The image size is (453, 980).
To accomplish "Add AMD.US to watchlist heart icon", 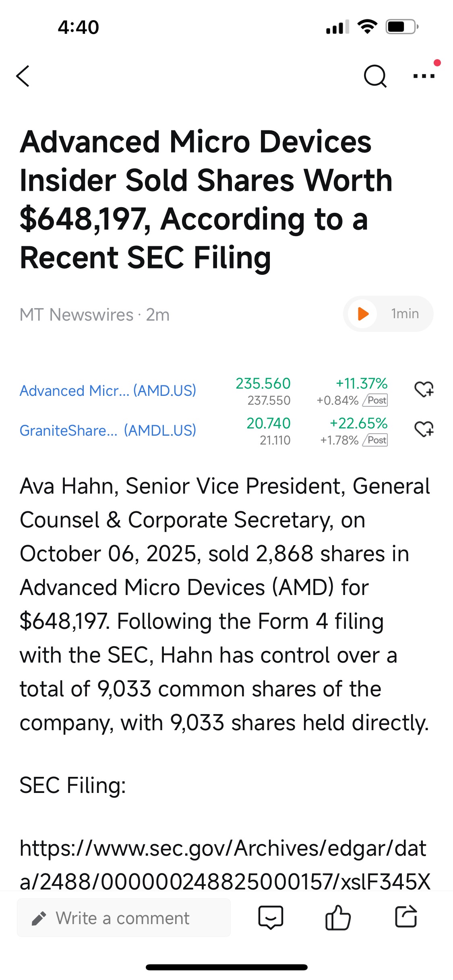I will (424, 389).
